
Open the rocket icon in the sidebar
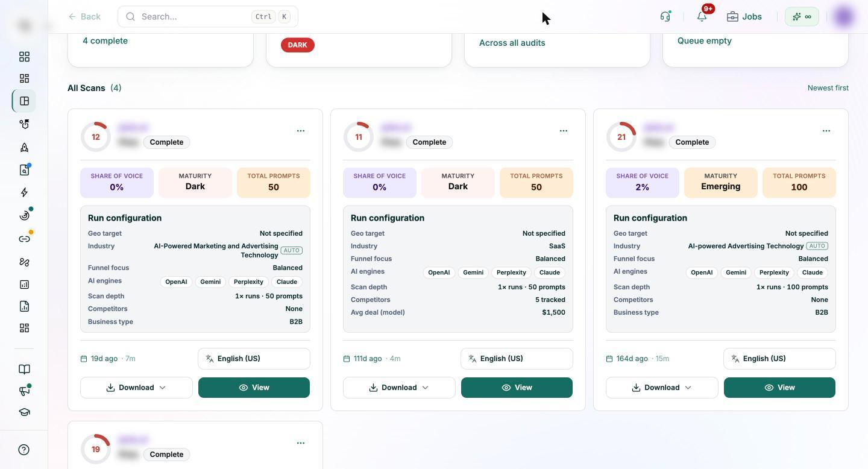(24, 147)
